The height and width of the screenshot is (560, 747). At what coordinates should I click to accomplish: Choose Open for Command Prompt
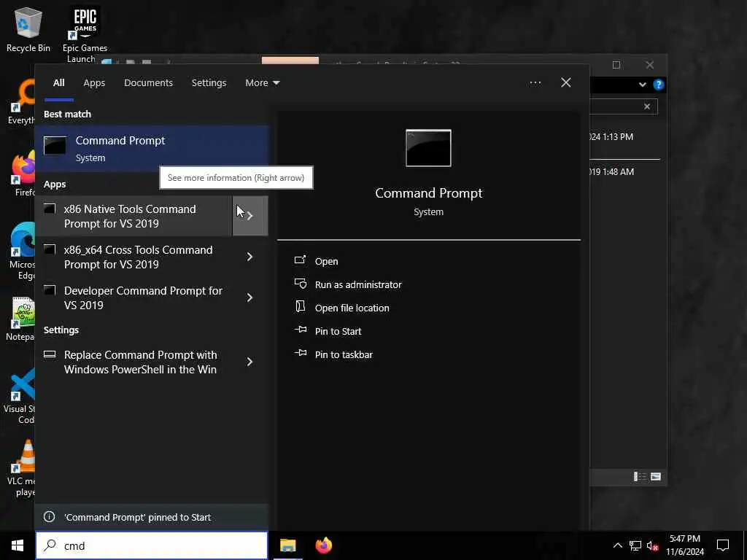coord(326,262)
